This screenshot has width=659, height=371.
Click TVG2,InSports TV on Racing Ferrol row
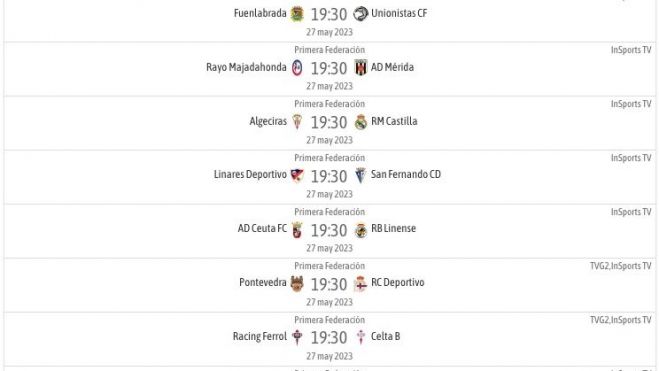(620, 320)
